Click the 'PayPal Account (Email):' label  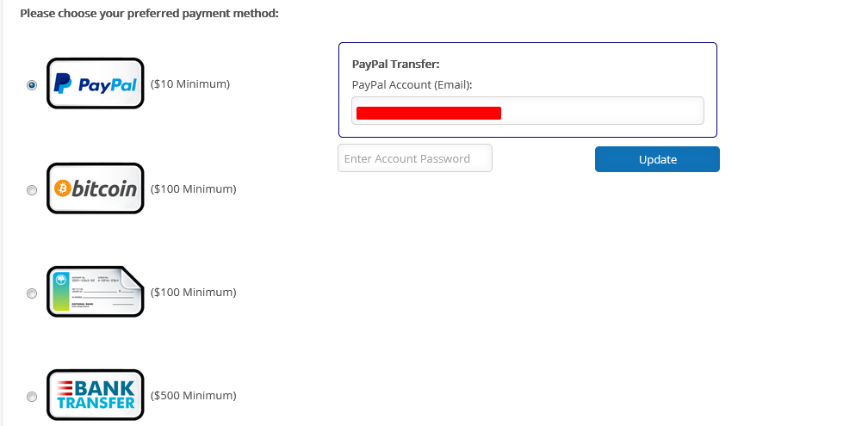click(x=412, y=84)
